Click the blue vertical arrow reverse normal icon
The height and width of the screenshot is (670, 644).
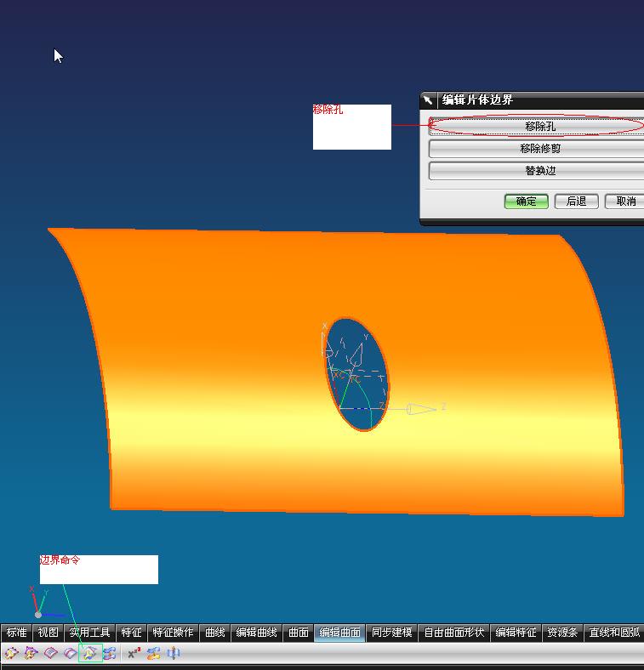point(174,653)
